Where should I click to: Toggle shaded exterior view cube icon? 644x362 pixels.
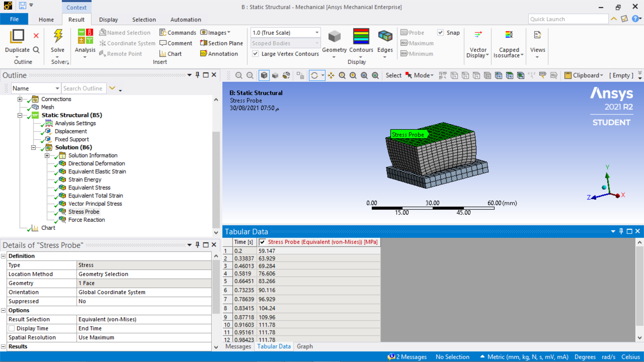click(264, 75)
